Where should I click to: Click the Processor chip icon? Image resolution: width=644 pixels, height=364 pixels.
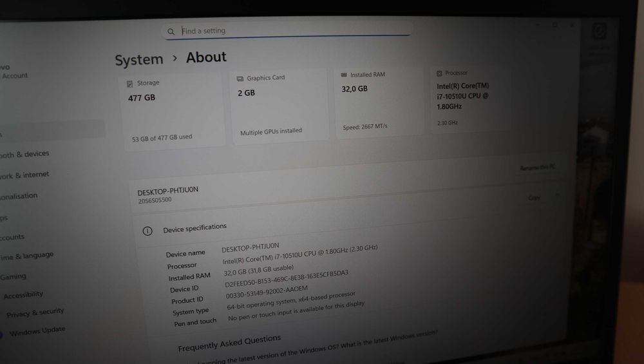[x=439, y=73]
